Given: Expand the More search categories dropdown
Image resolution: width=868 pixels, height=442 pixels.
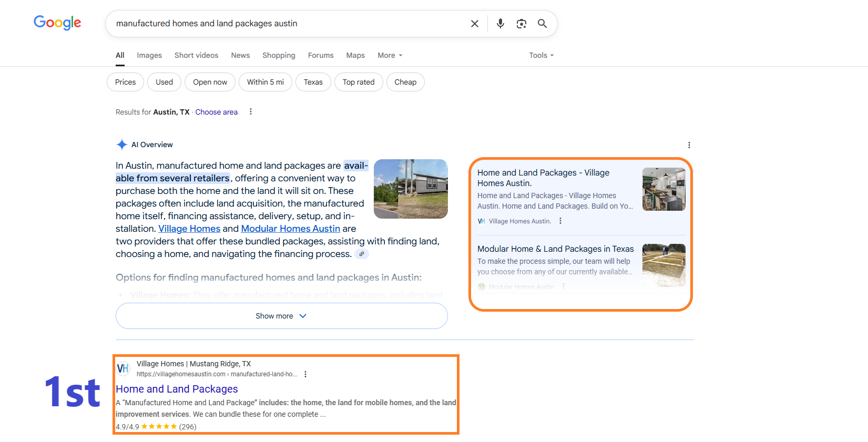Looking at the screenshot, I should point(390,55).
